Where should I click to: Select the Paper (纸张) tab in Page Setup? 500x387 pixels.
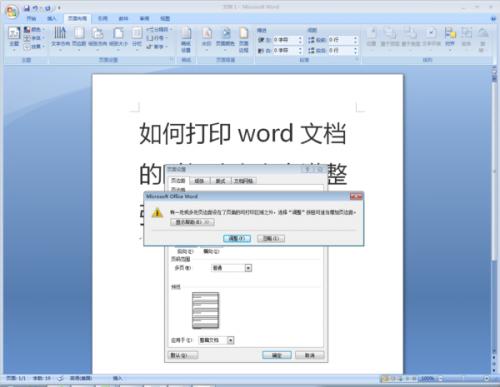coord(199,181)
